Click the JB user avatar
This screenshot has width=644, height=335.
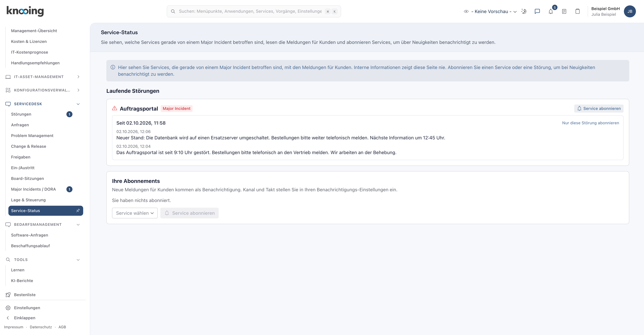click(x=630, y=11)
